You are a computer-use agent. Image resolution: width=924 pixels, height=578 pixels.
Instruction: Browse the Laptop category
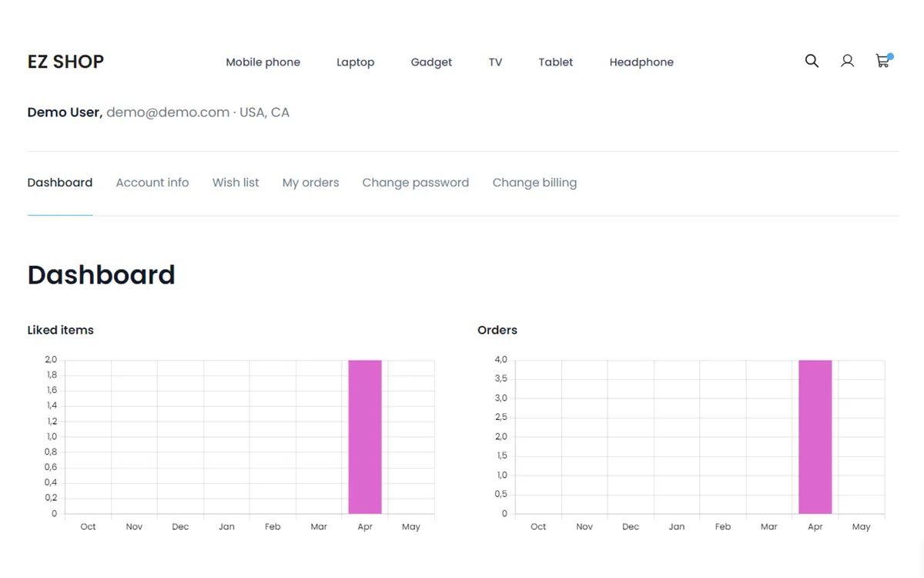(x=355, y=62)
